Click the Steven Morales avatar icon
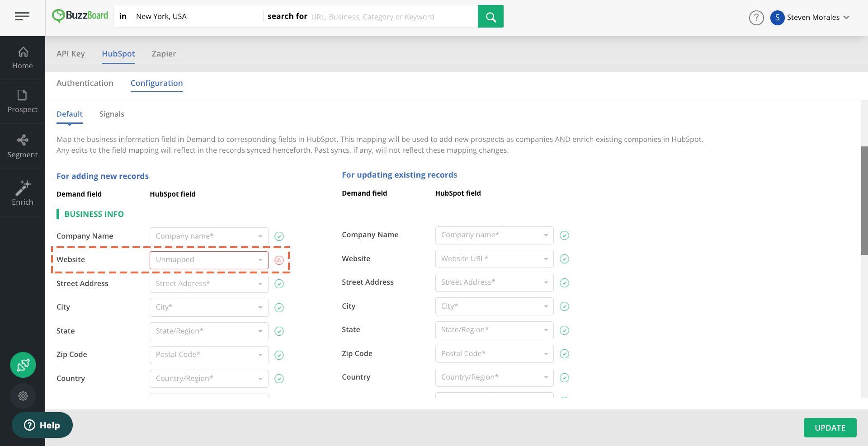Image resolution: width=868 pixels, height=446 pixels. (x=777, y=18)
